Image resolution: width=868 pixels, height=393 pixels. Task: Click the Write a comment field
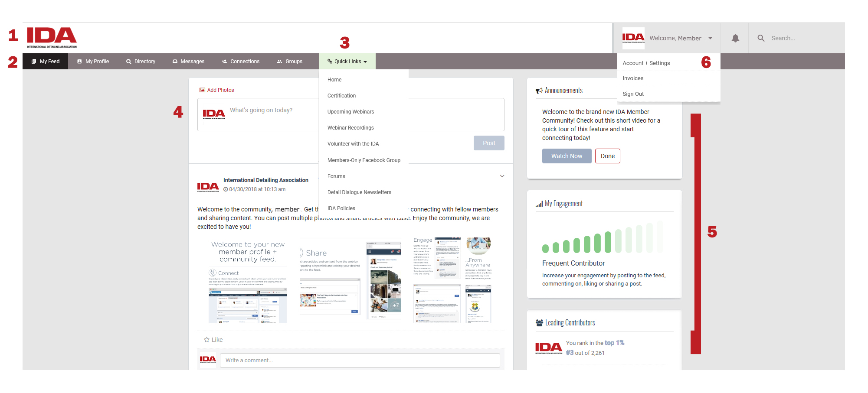coord(360,361)
